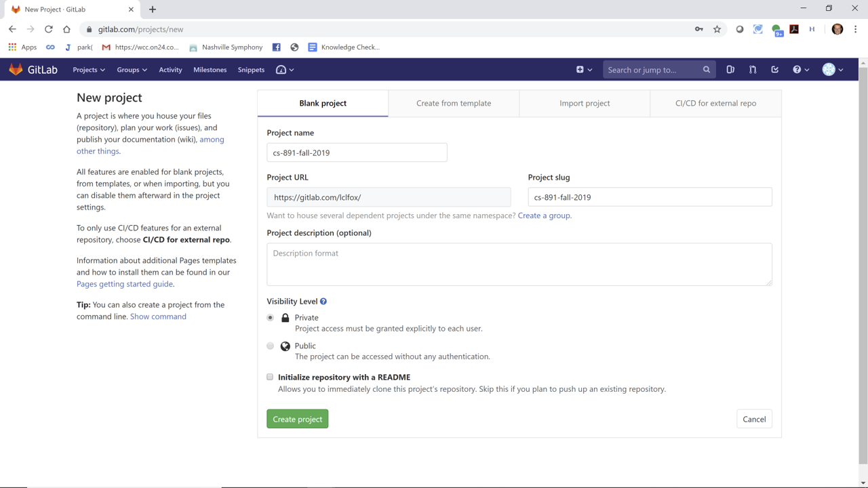Bookmark page with the star icon

pos(717,29)
